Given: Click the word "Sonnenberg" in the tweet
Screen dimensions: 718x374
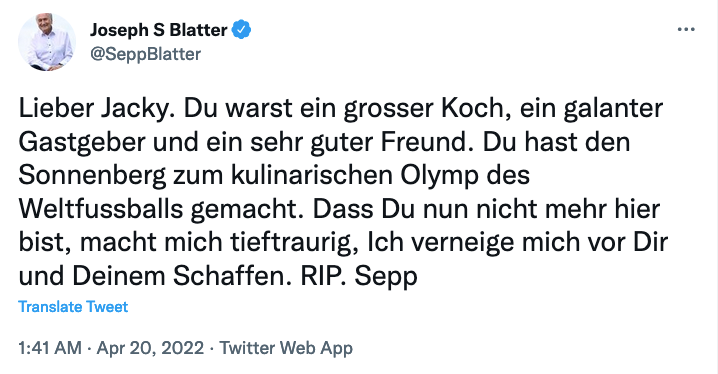Looking at the screenshot, I should tap(92, 177).
